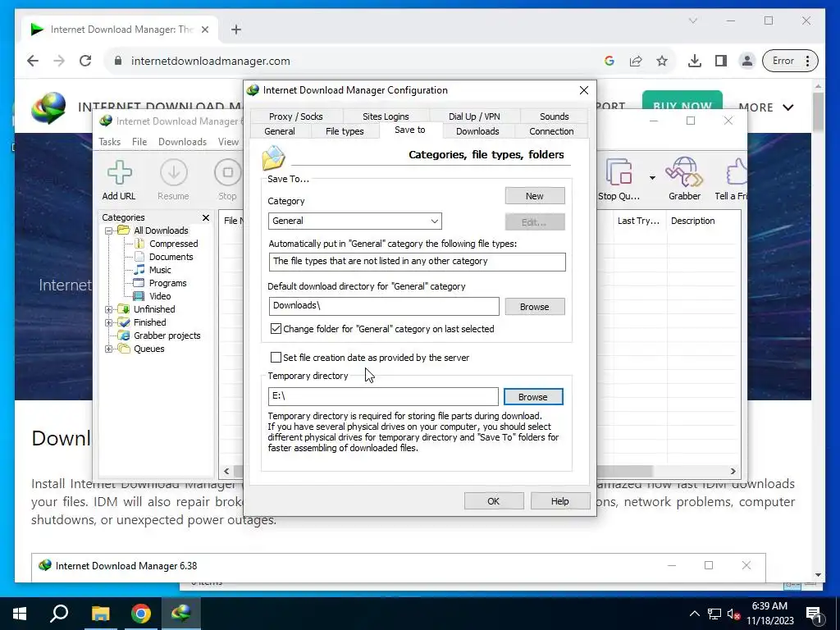Viewport: 840px width, 630px height.
Task: Close the Categories panel
Action: (x=206, y=217)
